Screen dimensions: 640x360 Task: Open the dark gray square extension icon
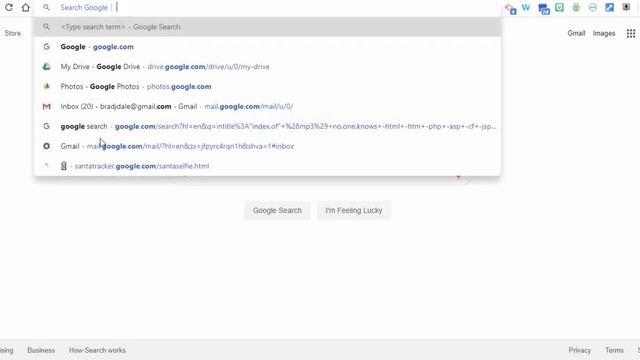(626, 7)
